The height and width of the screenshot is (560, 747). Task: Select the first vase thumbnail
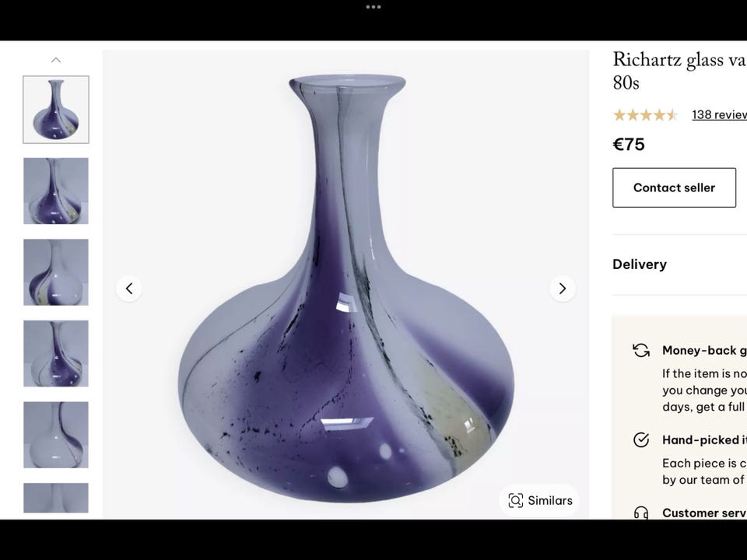coord(55,110)
